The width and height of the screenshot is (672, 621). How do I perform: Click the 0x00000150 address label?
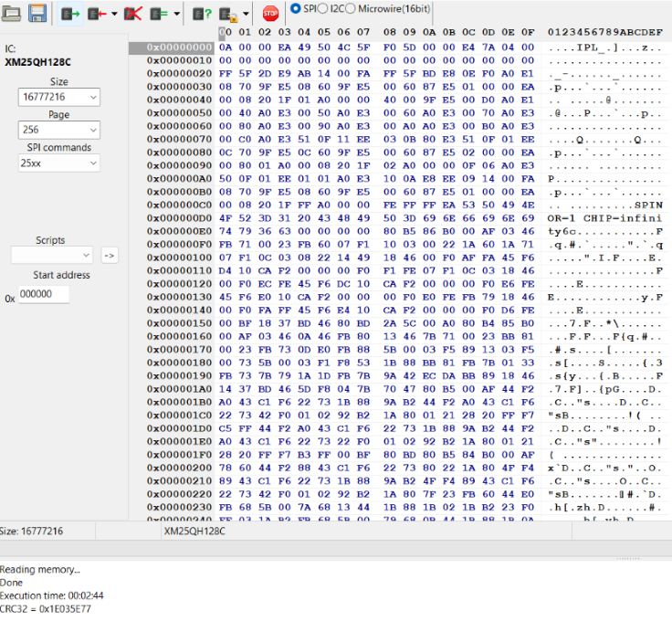[x=179, y=323]
